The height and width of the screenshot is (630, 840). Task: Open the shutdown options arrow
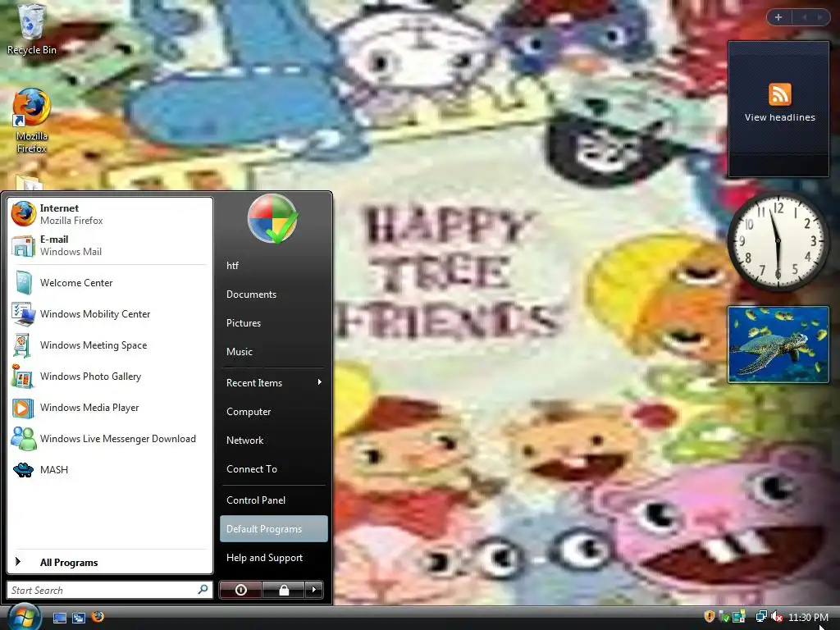(314, 590)
